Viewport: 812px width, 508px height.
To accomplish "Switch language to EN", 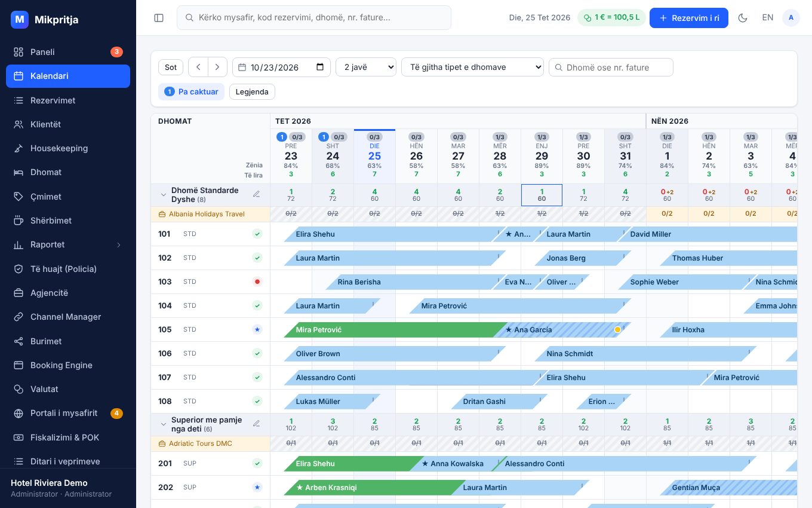I will [x=768, y=18].
